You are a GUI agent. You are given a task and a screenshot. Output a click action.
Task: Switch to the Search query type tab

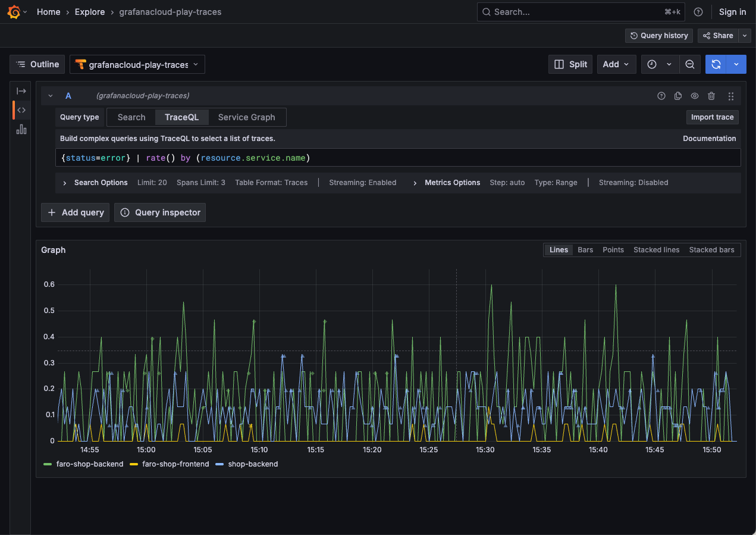(130, 117)
